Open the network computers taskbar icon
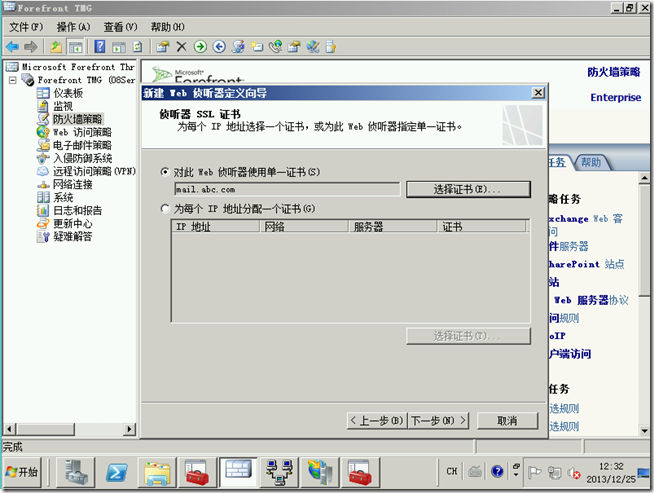 [x=279, y=472]
